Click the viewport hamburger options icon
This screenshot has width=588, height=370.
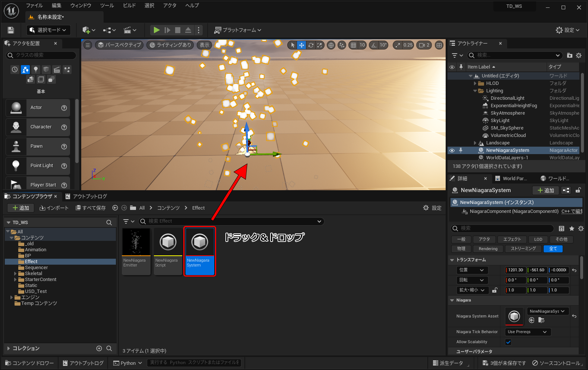(88, 45)
